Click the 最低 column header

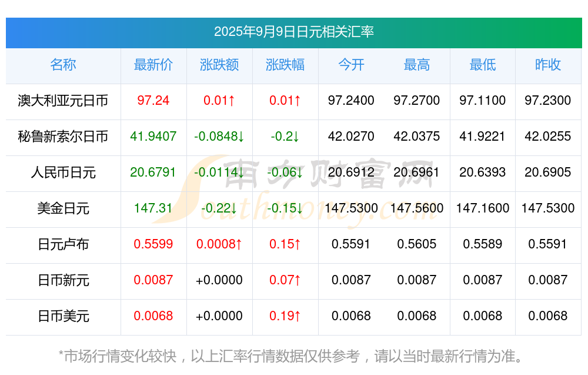483,65
